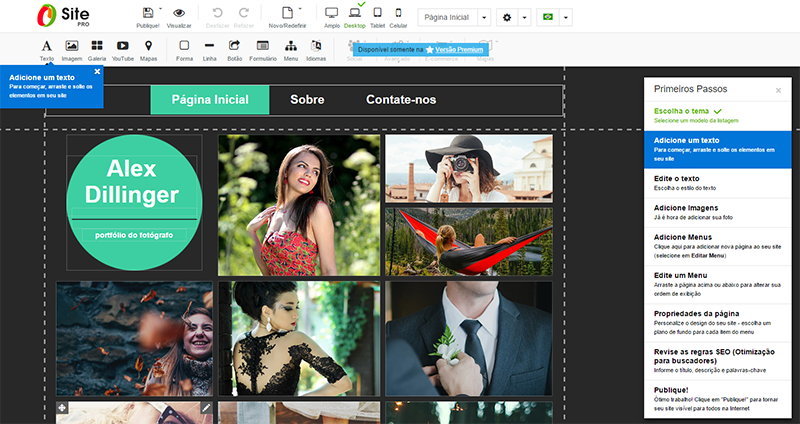Open the settings gear icon

tap(507, 17)
